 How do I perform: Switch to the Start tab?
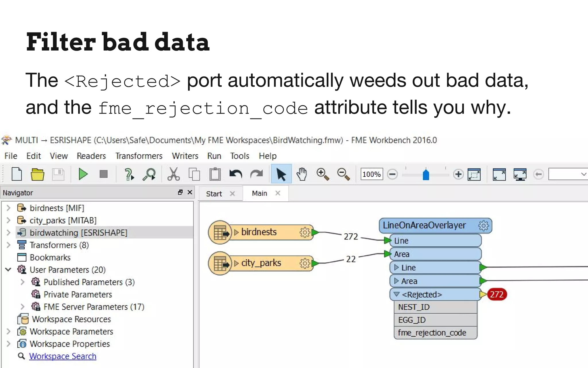(x=214, y=193)
